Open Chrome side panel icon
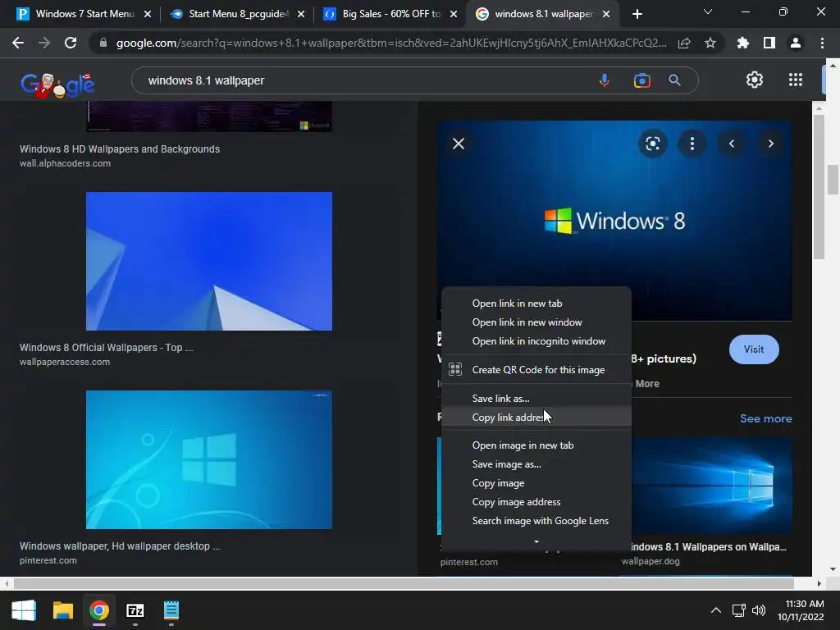The height and width of the screenshot is (630, 840). pos(769,43)
